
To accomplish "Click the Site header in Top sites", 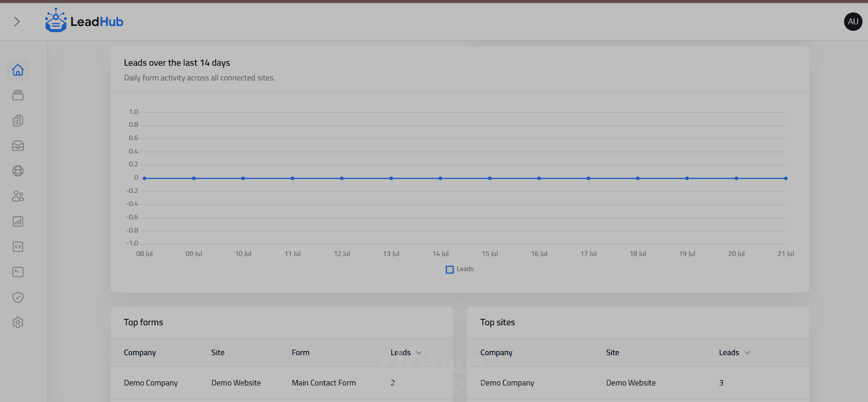I will (612, 352).
